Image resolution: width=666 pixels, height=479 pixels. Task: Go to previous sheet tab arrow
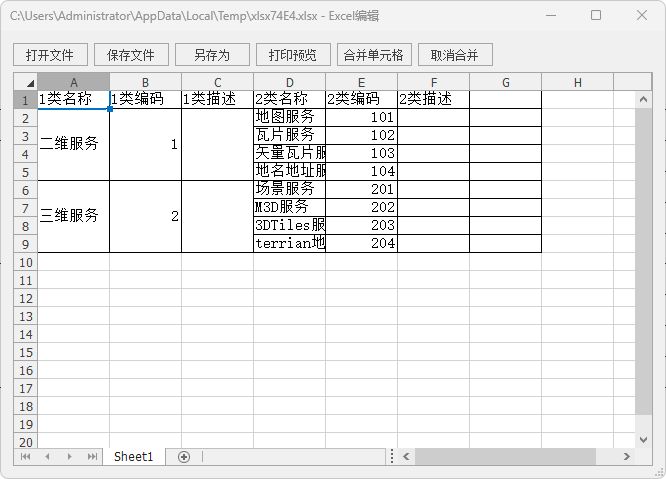pos(46,457)
